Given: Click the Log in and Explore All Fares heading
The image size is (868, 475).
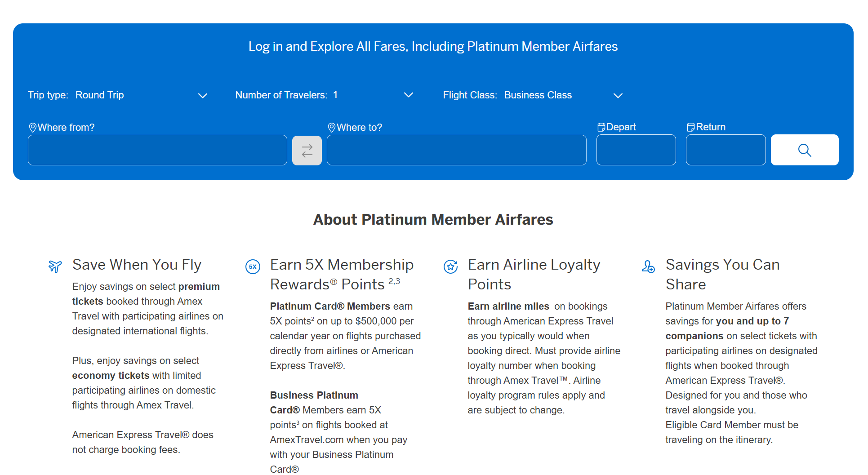Looking at the screenshot, I should pyautogui.click(x=433, y=47).
